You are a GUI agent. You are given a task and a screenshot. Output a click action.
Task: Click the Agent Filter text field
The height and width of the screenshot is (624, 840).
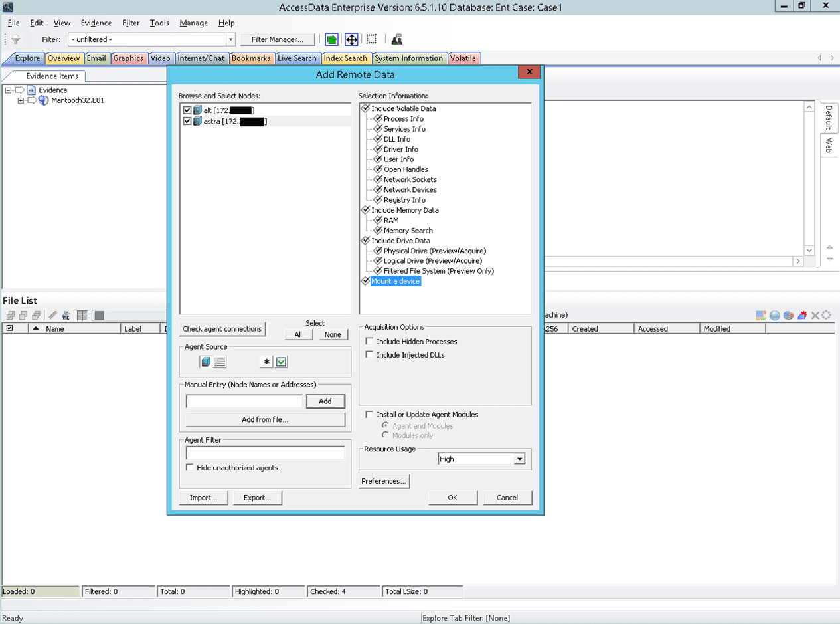(x=265, y=453)
